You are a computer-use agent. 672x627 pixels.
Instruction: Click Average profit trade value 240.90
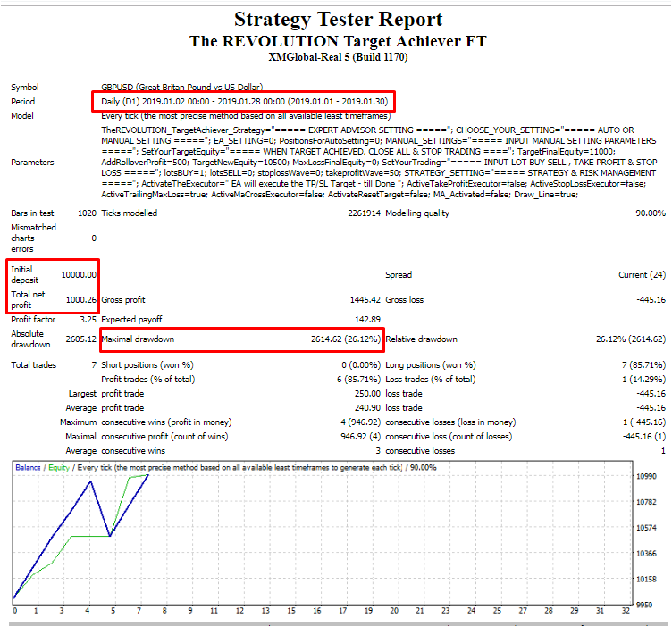click(x=367, y=407)
